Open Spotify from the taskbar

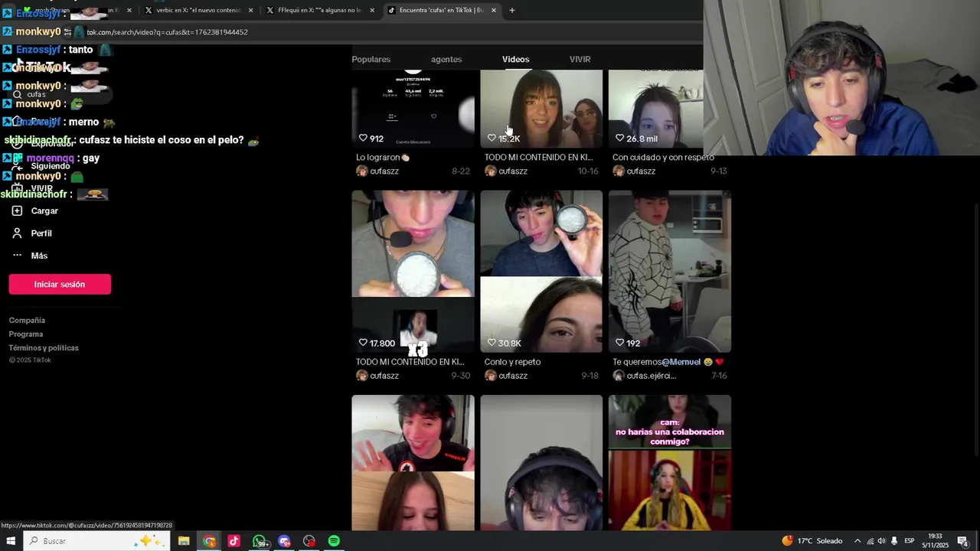[334, 541]
